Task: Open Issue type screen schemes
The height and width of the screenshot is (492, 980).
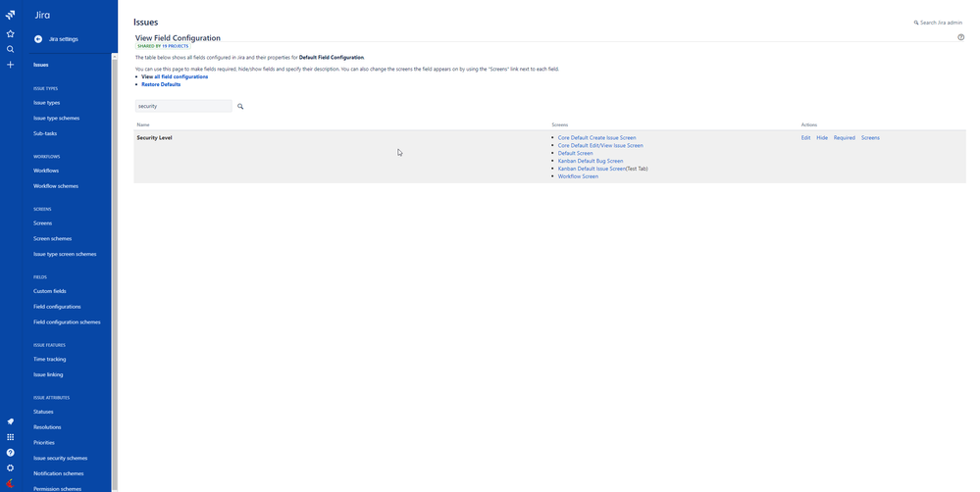Action: point(65,254)
